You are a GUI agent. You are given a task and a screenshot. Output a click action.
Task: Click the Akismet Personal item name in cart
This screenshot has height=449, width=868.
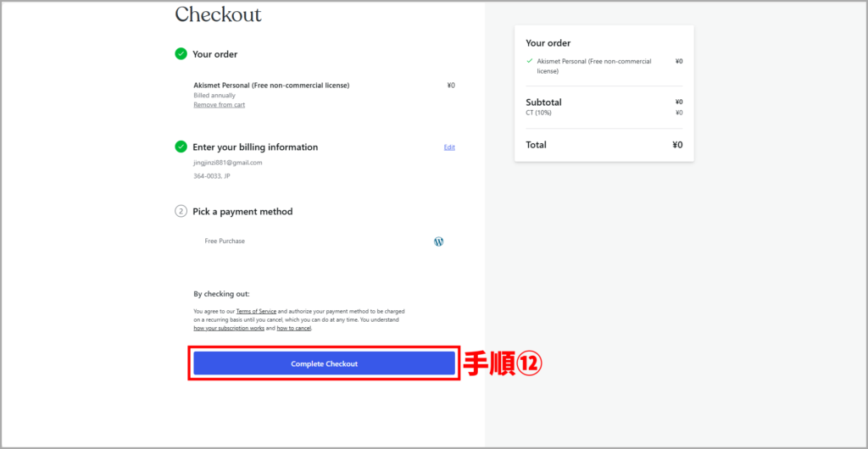click(271, 85)
